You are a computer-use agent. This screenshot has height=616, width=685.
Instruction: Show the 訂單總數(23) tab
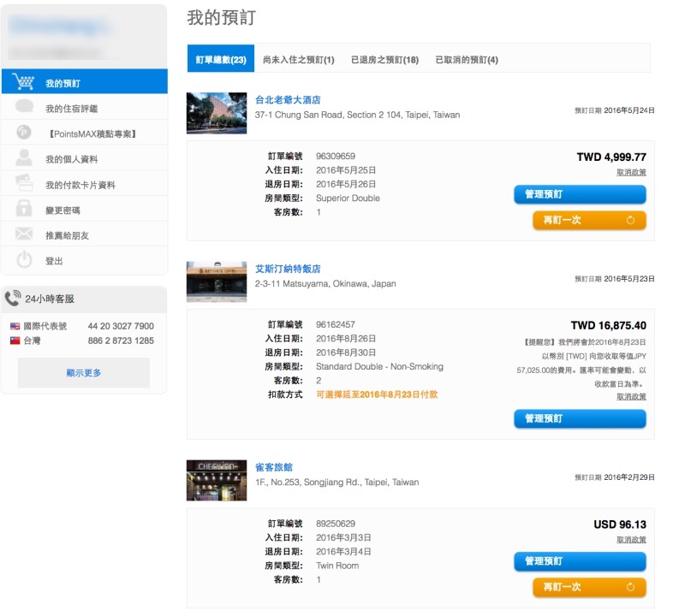pyautogui.click(x=221, y=60)
